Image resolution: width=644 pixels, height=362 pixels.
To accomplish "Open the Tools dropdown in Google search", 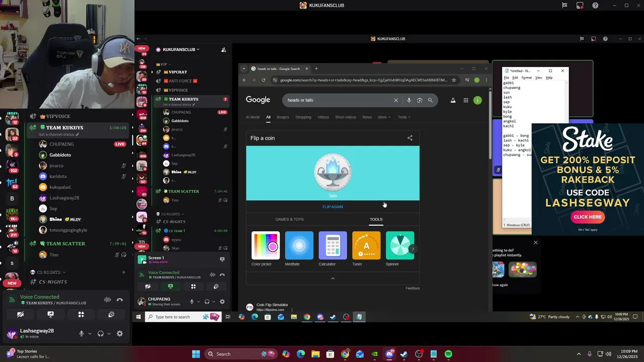I will click(x=404, y=117).
